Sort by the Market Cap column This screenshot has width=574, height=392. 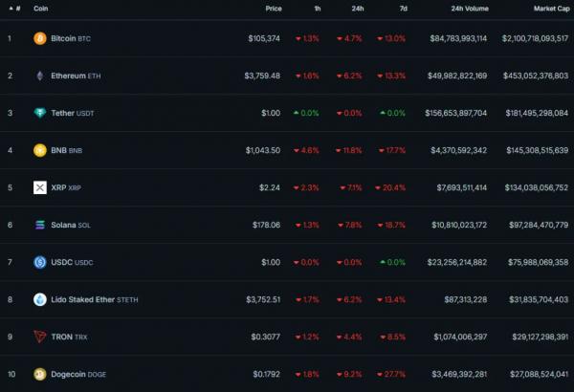tap(551, 9)
